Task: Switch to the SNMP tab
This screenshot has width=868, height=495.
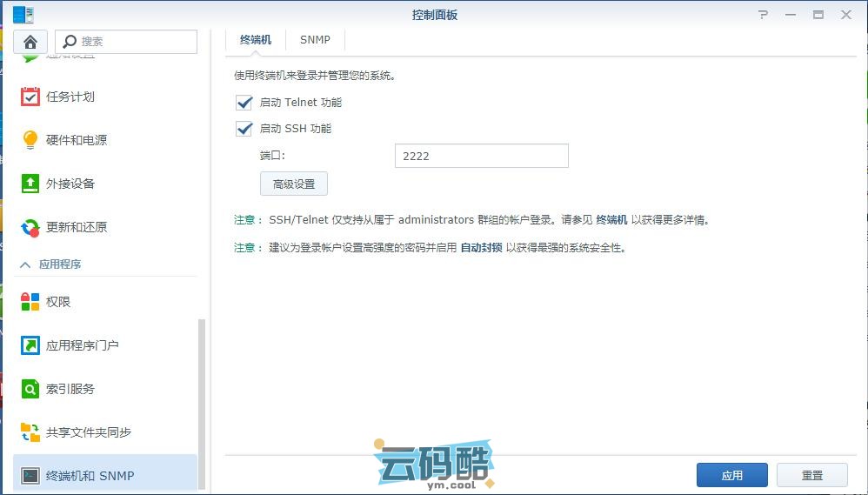Action: (315, 40)
